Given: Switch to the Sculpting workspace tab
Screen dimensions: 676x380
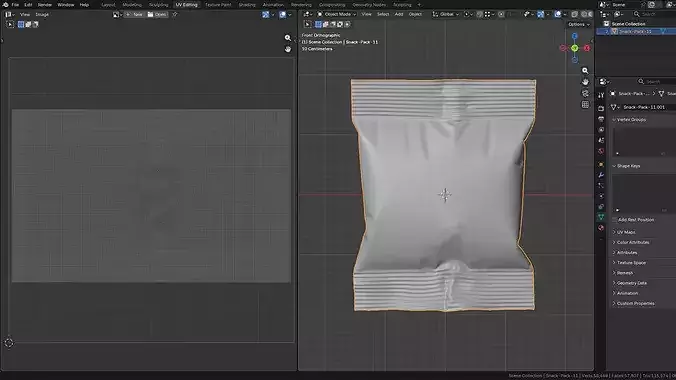Looking at the screenshot, I should 158,5.
